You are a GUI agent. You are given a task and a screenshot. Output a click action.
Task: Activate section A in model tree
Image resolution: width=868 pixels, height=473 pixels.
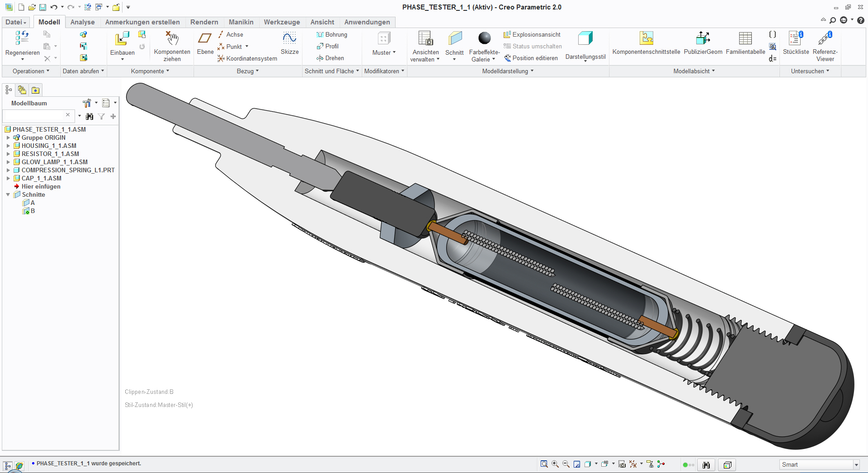coord(33,203)
